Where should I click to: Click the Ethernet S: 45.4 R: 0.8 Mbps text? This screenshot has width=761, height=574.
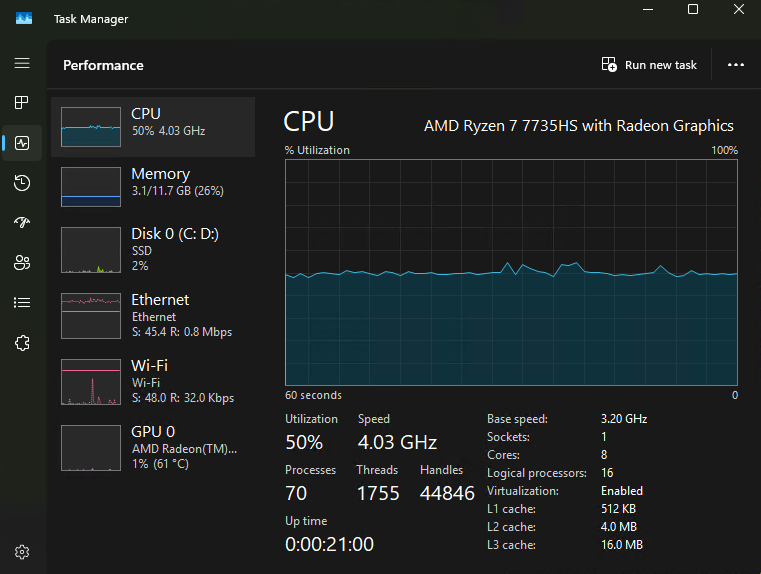tap(182, 332)
